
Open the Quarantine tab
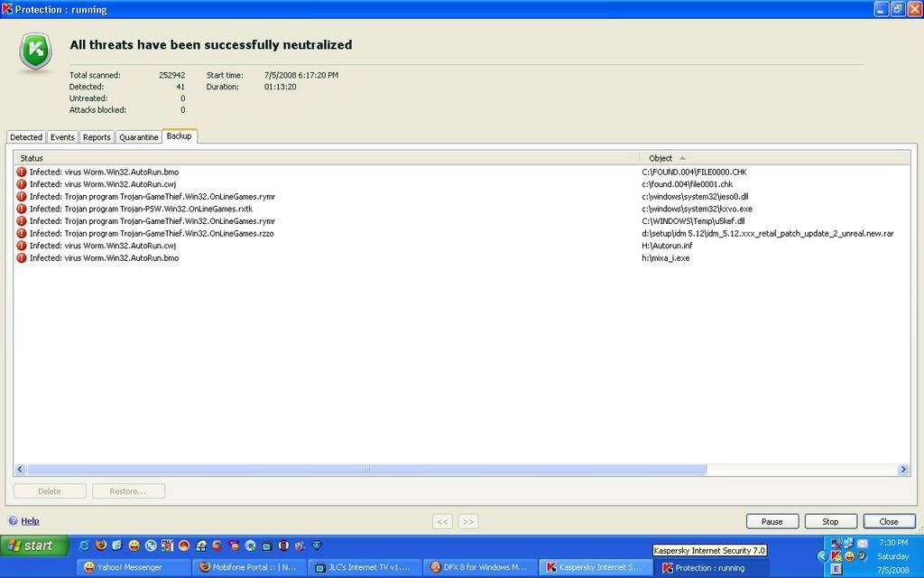point(138,137)
